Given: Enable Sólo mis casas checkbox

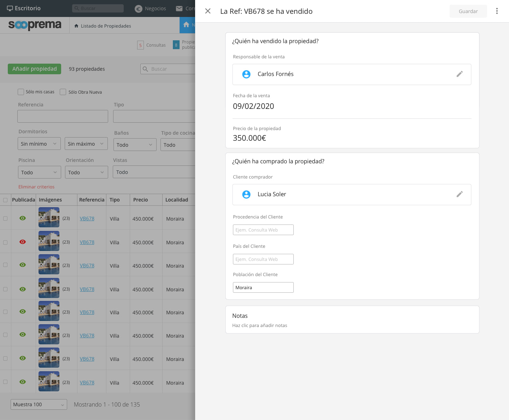Looking at the screenshot, I should click(21, 92).
